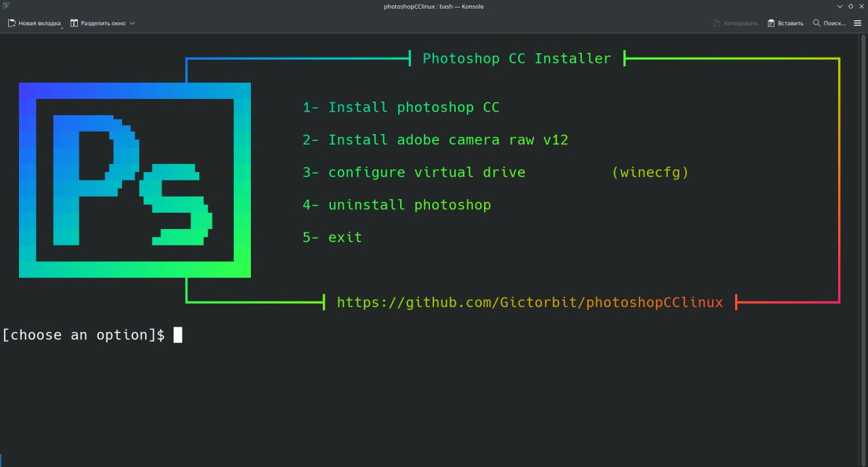Click the Копировать (copy) toolbar button
This screenshot has height=467, width=868.
pos(736,23)
